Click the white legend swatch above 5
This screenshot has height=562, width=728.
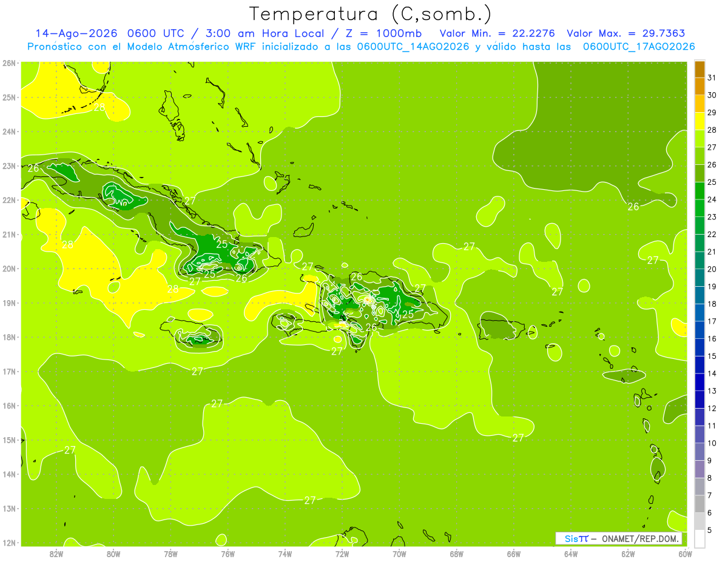[699, 538]
